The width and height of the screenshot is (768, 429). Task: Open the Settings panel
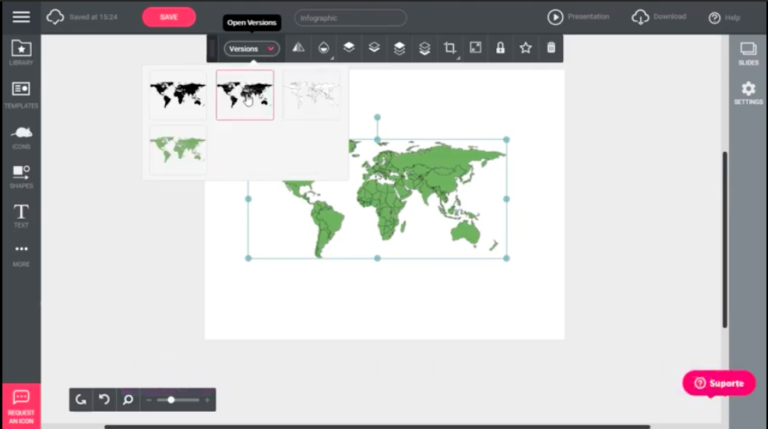pos(748,93)
